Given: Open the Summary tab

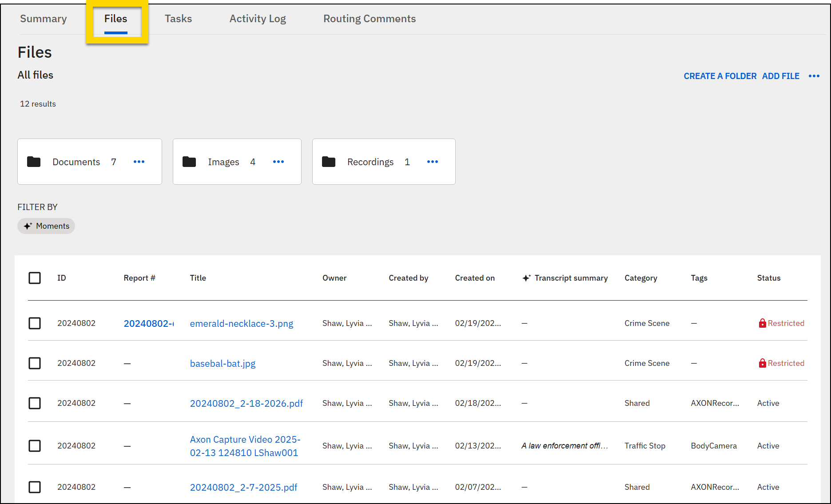Looking at the screenshot, I should (x=43, y=19).
